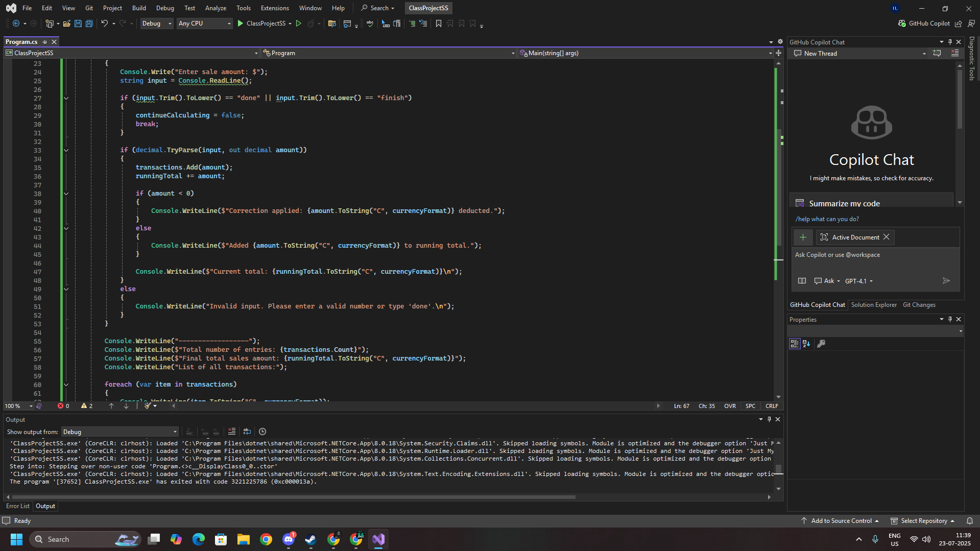The height and width of the screenshot is (551, 980).
Task: Open prompt library book icon in Copilot
Action: coord(802,280)
